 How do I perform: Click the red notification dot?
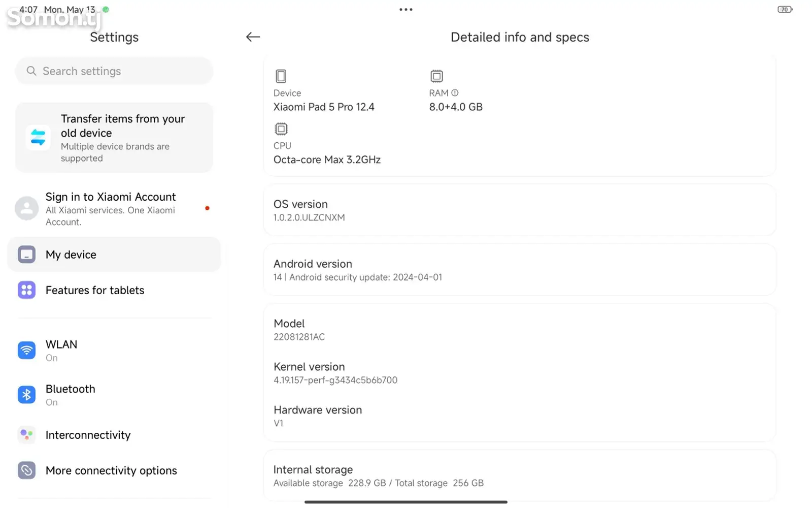(207, 208)
